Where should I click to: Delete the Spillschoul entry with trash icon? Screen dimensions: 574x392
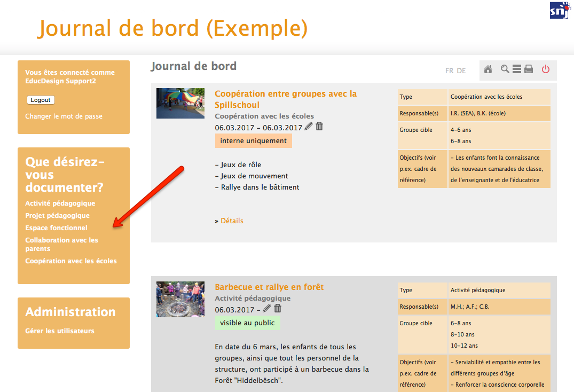tap(319, 126)
